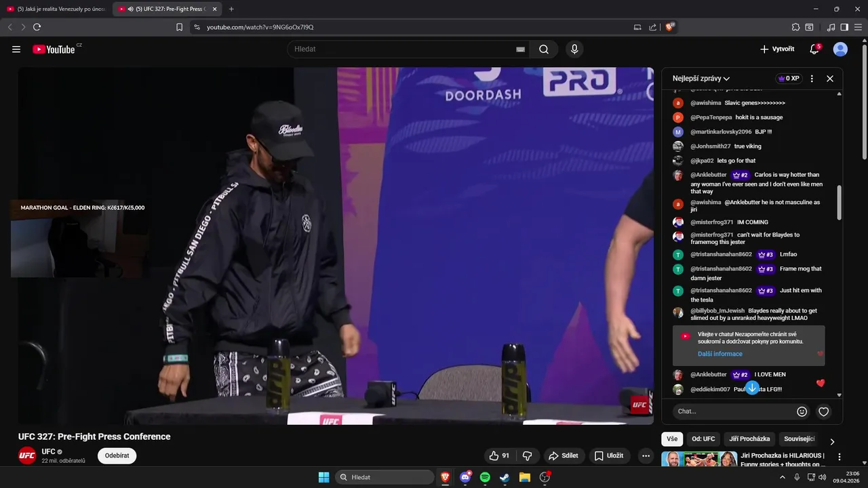Subscribe with the Odebírat button

[117, 455]
